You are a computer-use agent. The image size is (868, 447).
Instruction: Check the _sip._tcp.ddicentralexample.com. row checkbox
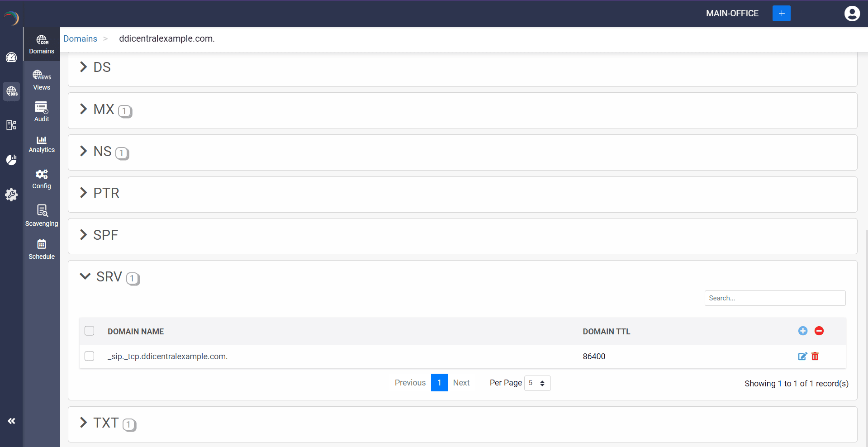point(90,356)
